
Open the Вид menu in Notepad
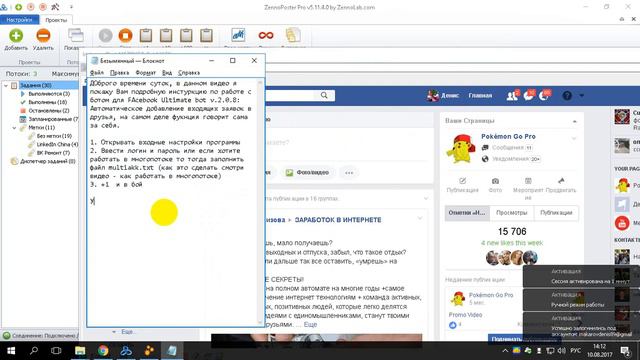click(x=167, y=73)
